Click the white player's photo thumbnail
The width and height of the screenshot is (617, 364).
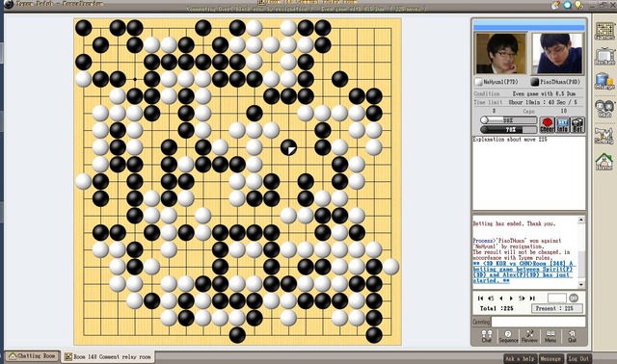tap(501, 54)
